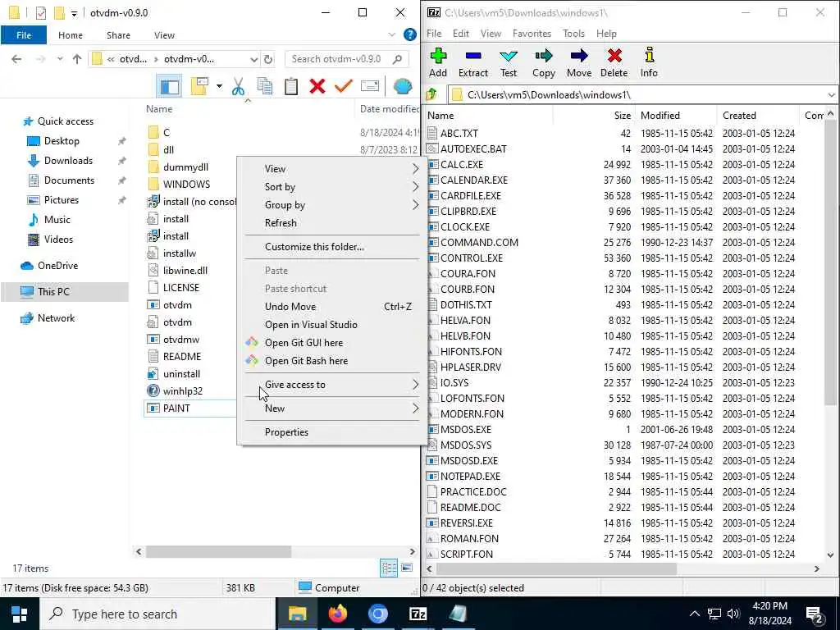Expand the New submenu in context menu
The image size is (840, 630).
coord(332,409)
